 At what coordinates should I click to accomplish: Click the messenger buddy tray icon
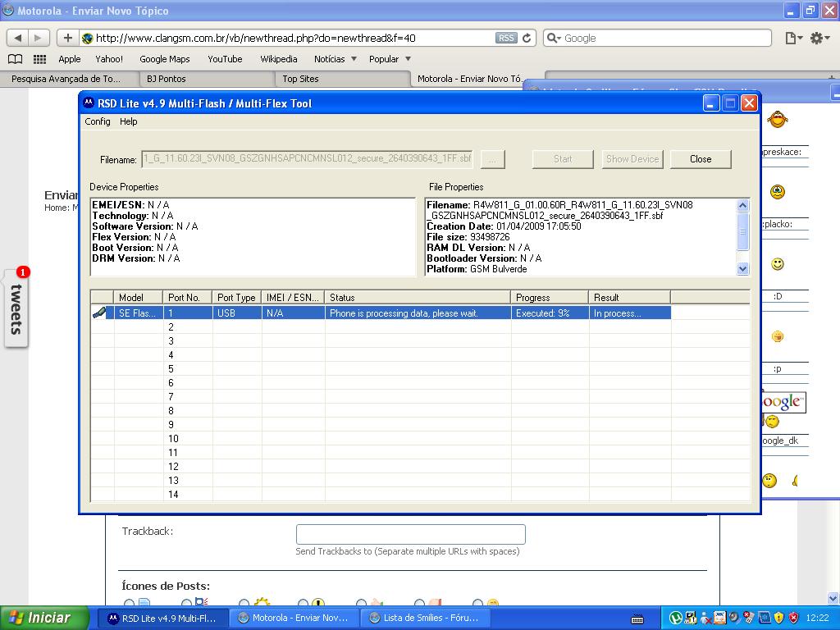[705, 618]
